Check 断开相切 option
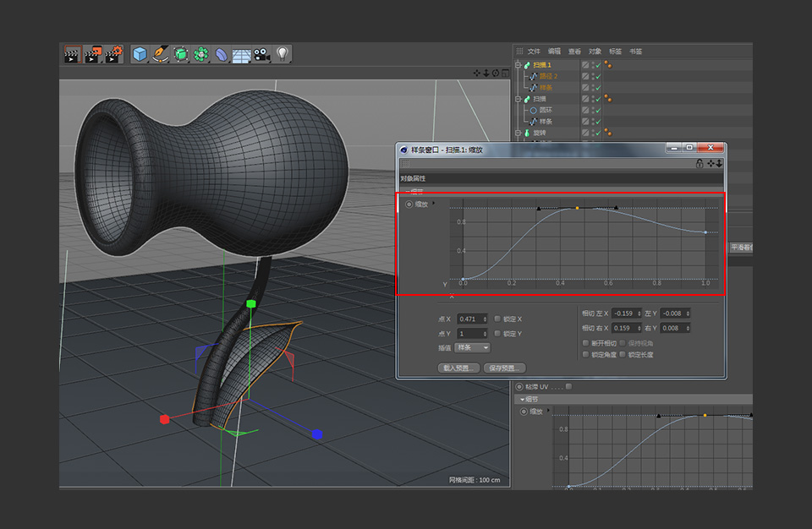 [585, 343]
